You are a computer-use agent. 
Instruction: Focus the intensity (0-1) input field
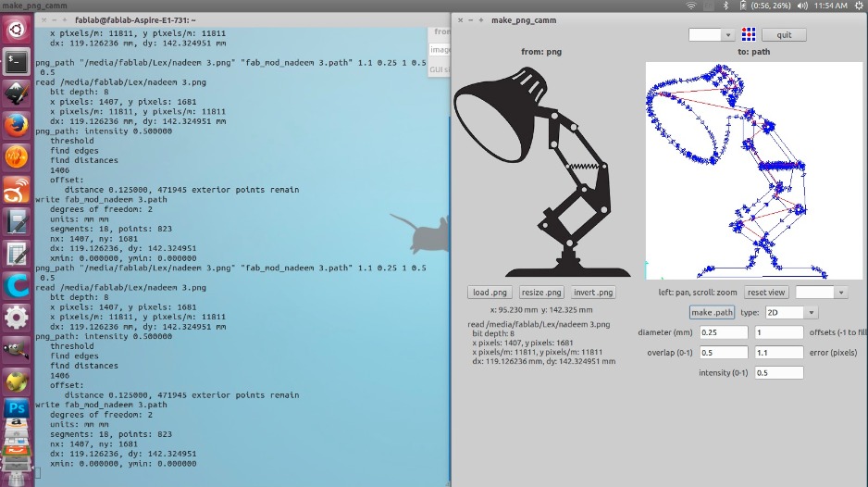(779, 373)
